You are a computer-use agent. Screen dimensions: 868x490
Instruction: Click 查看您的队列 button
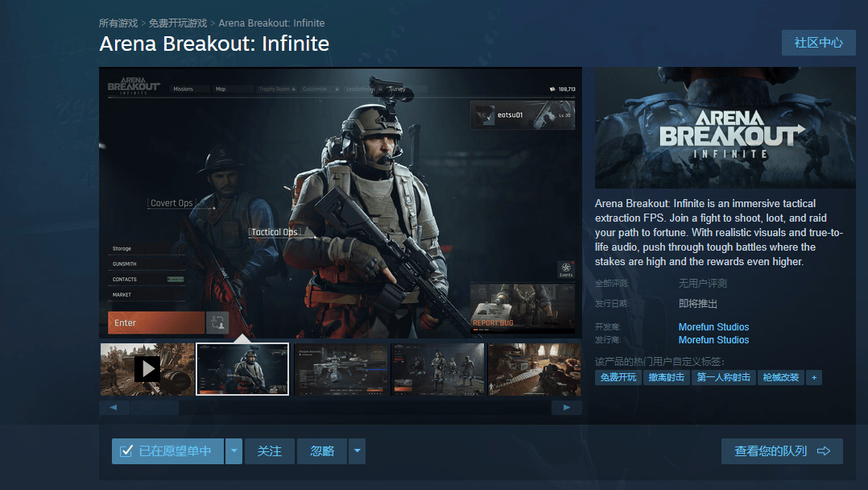pos(781,451)
